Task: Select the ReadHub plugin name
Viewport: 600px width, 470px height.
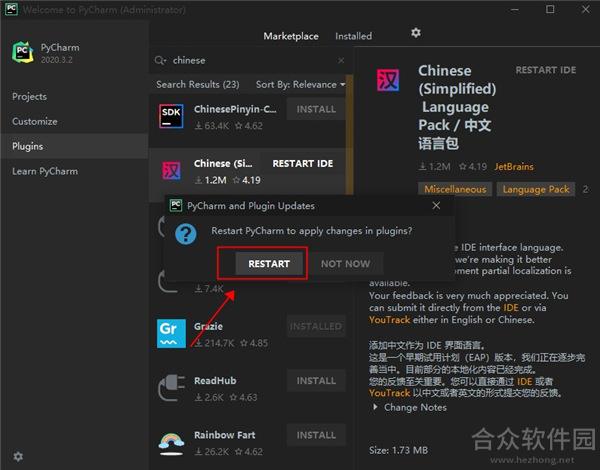Action: click(x=215, y=381)
